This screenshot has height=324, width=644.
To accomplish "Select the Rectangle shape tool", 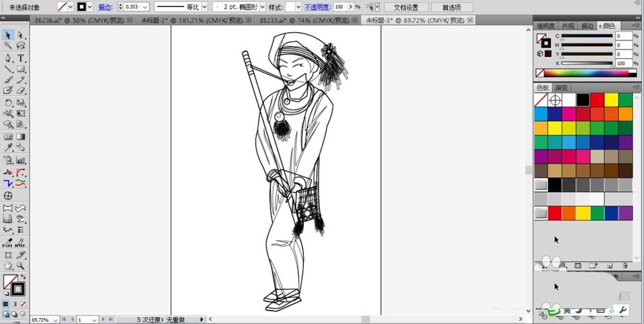I will tap(21, 68).
